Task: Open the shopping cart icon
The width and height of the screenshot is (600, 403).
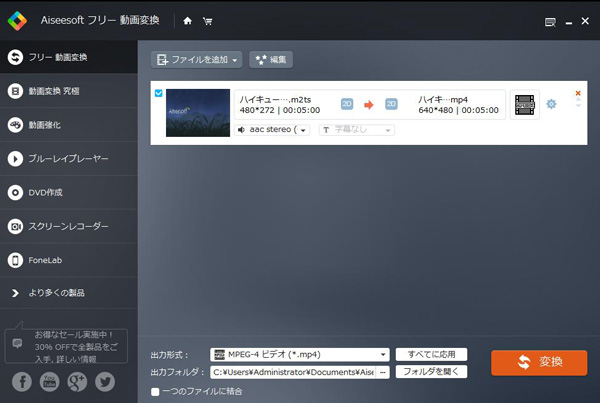Action: pos(207,21)
